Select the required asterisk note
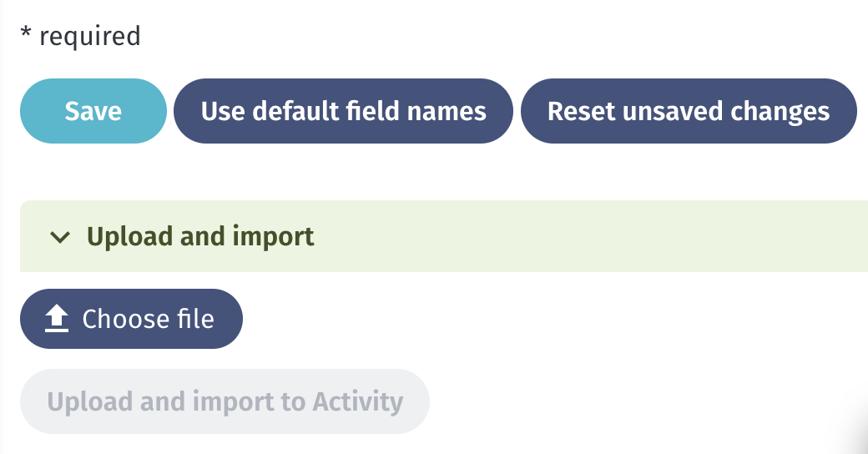Screen dimensions: 868x454 (80, 37)
